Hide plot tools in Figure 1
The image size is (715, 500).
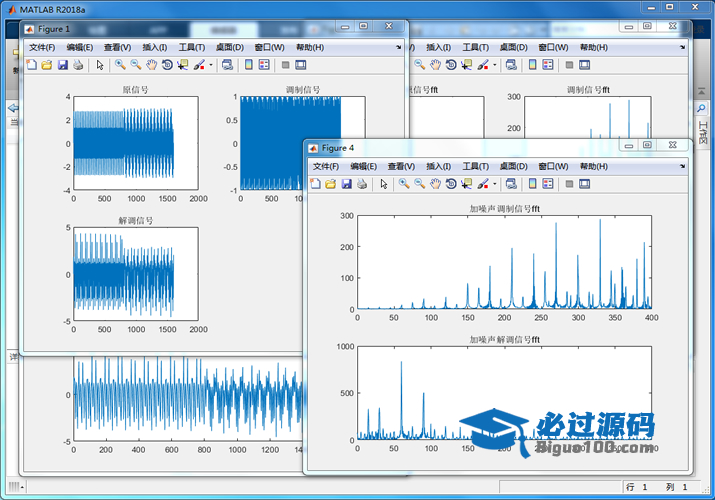pyautogui.click(x=285, y=65)
